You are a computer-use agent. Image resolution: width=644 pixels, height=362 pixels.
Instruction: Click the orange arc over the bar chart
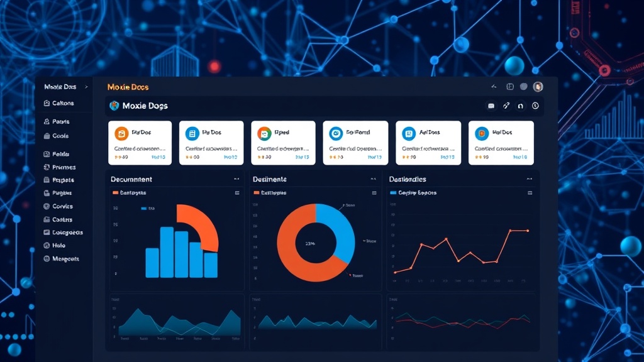(x=206, y=224)
